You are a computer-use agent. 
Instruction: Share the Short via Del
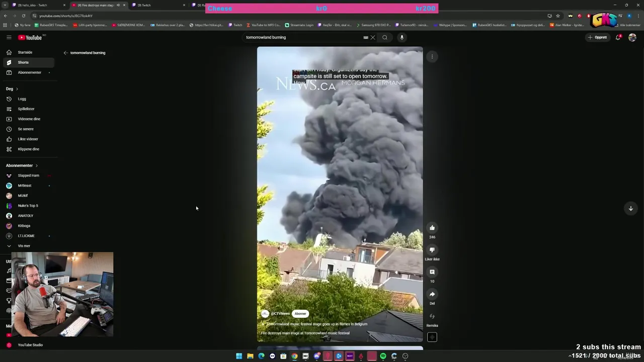(x=432, y=294)
